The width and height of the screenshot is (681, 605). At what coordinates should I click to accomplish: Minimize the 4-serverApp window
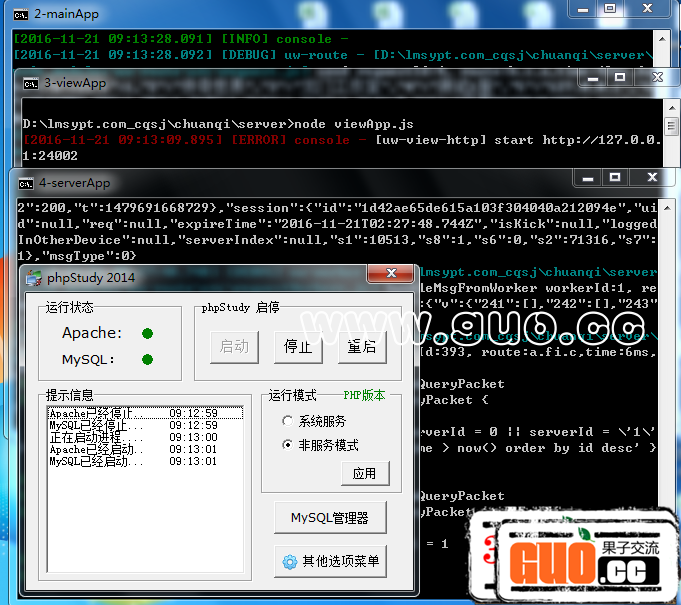588,178
